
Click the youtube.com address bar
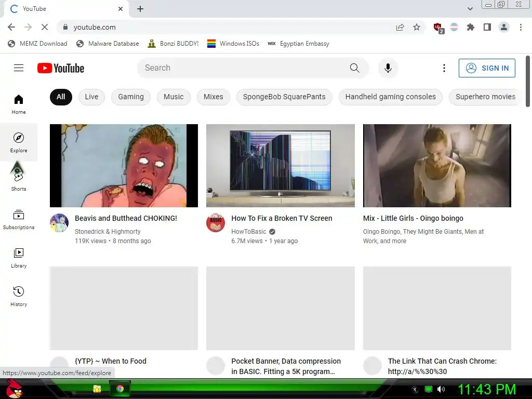click(x=224, y=27)
